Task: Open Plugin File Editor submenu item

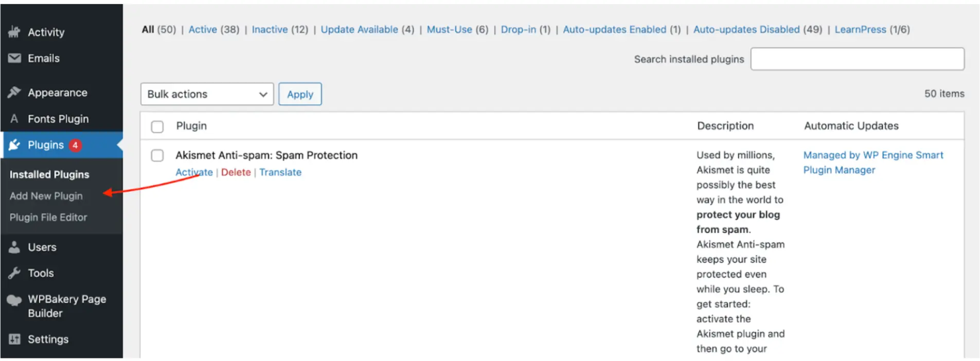Action: point(48,218)
